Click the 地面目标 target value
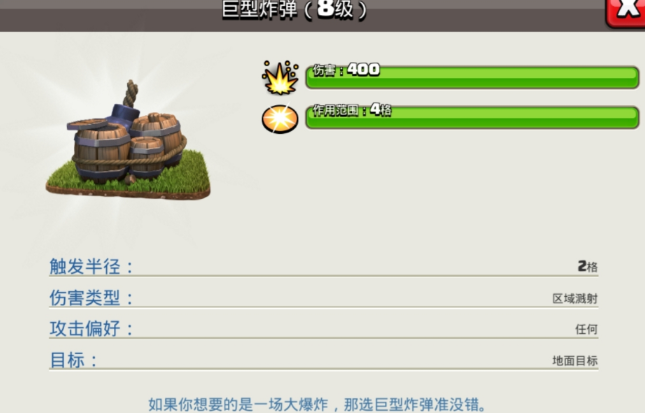The image size is (645, 413). click(x=575, y=361)
